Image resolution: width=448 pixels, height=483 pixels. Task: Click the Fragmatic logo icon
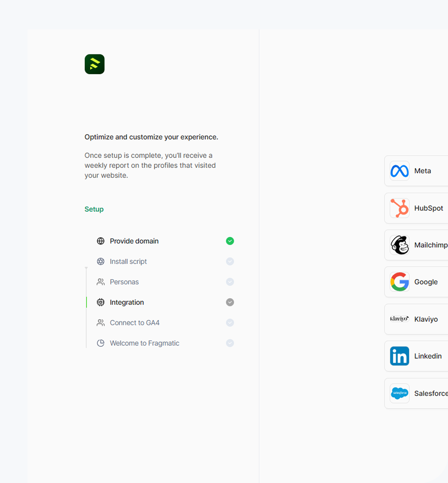point(94,64)
